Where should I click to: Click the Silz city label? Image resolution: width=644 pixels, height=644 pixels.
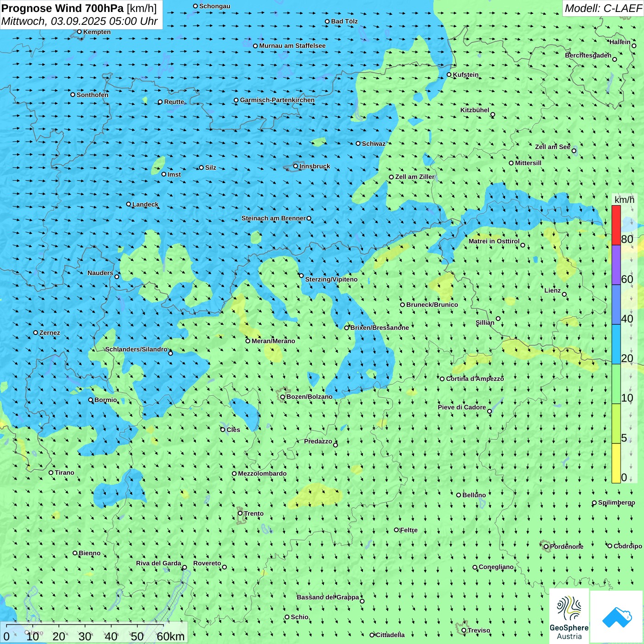tap(211, 167)
